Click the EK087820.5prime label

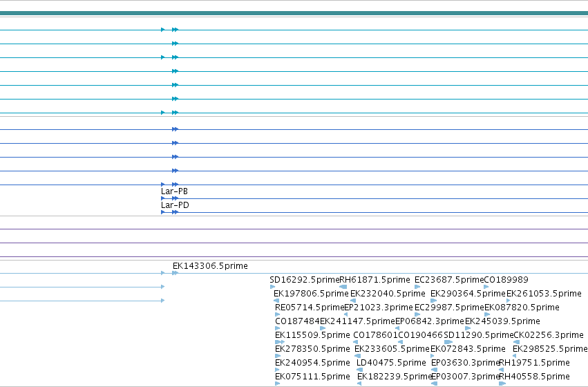click(522, 308)
